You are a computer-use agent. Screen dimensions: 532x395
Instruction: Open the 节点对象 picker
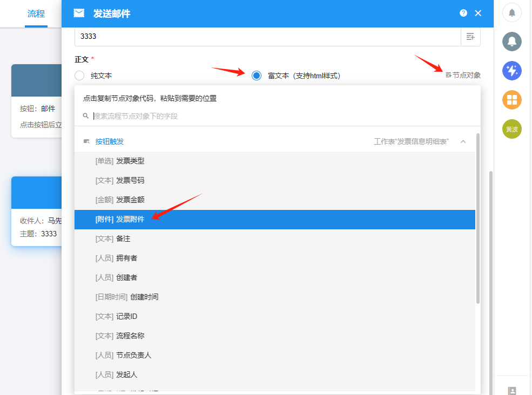(x=463, y=76)
